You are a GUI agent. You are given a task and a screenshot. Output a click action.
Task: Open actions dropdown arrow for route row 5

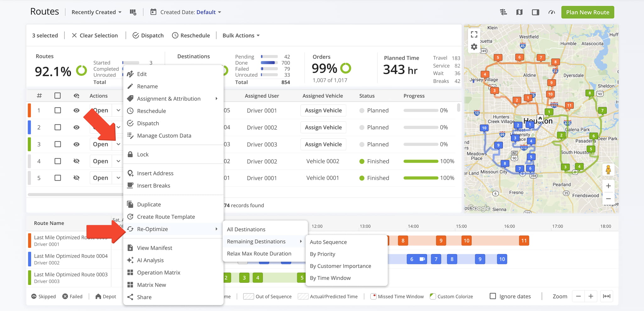pos(118,178)
